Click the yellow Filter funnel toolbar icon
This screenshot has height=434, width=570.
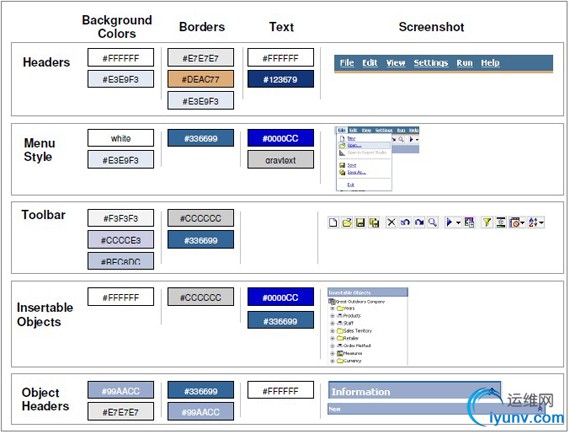(x=487, y=222)
